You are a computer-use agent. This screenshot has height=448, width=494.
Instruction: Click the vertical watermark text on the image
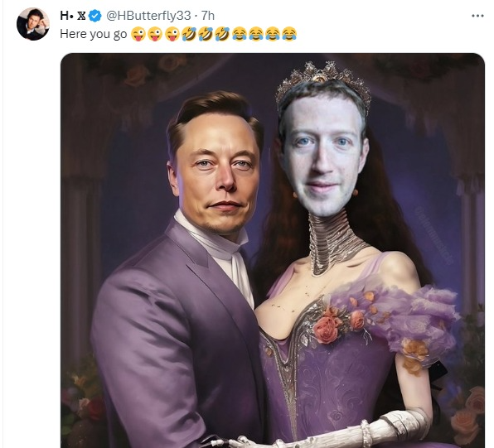pyautogui.click(x=435, y=235)
